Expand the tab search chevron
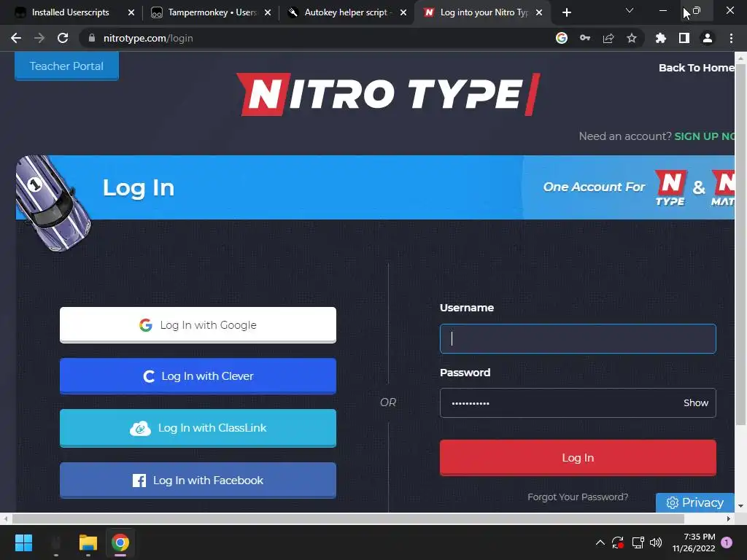 (630, 10)
